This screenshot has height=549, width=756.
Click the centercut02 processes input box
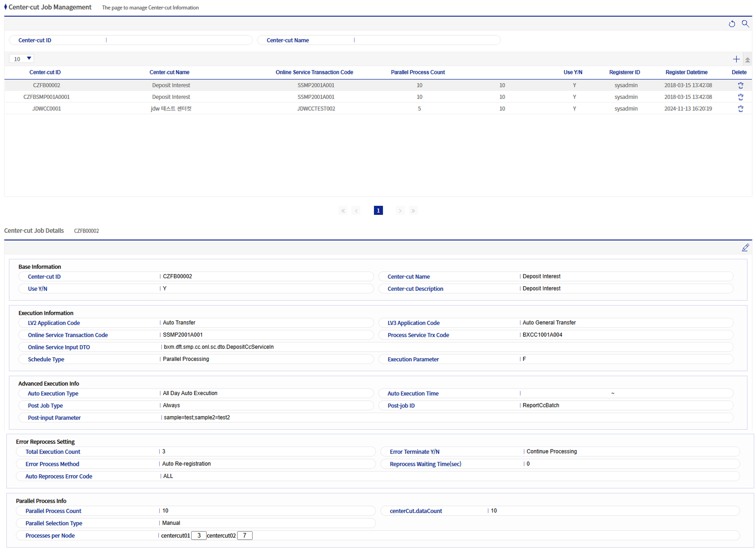244,536
